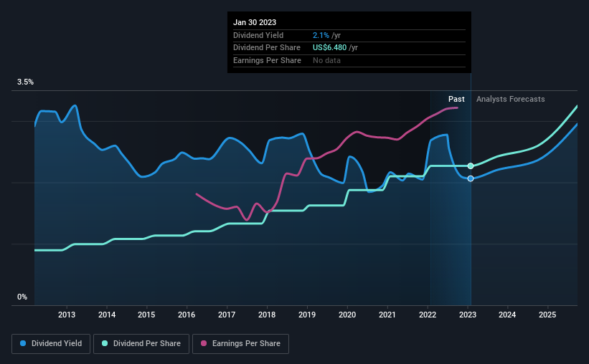Click the 3.5% y-axis label
This screenshot has height=364, width=589.
click(25, 82)
